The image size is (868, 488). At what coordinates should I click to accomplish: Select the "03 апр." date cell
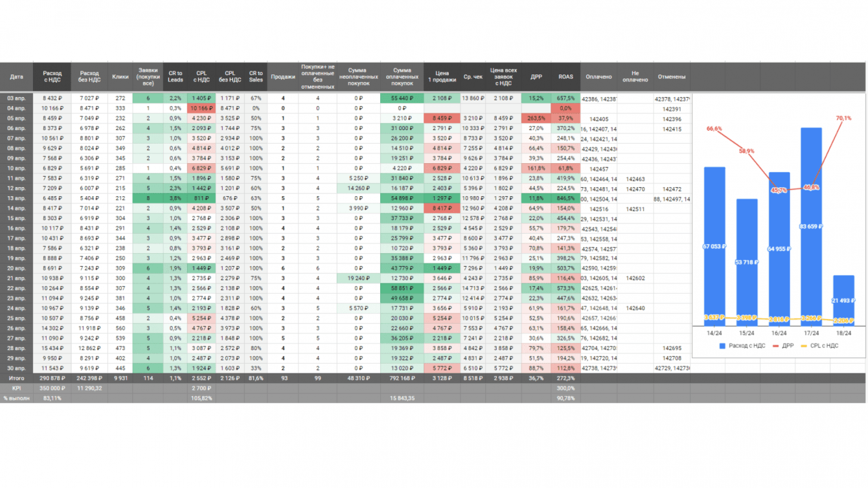pyautogui.click(x=16, y=98)
